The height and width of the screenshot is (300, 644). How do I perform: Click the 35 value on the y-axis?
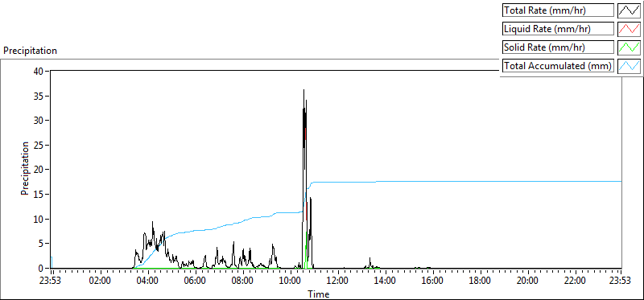39,96
